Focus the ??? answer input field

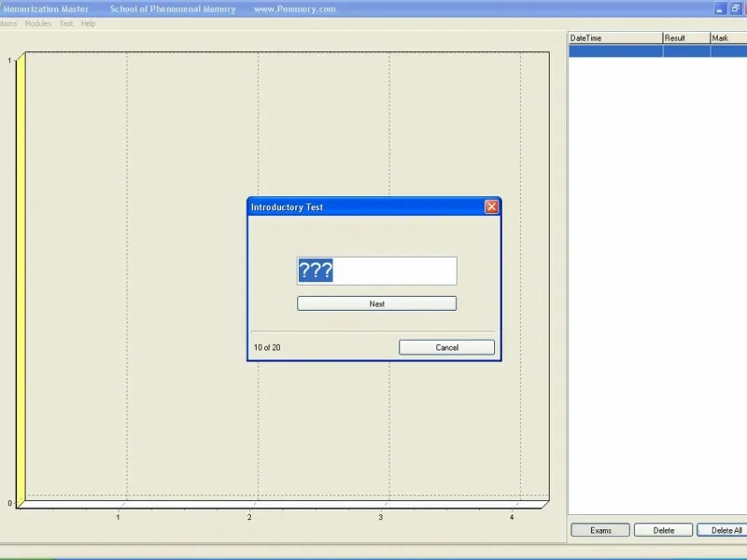pyautogui.click(x=376, y=271)
